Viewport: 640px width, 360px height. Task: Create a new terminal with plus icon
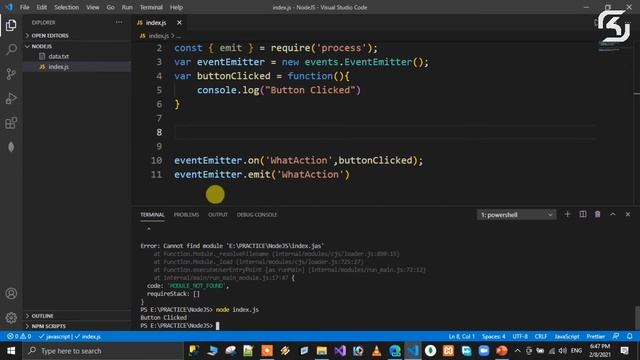click(567, 214)
